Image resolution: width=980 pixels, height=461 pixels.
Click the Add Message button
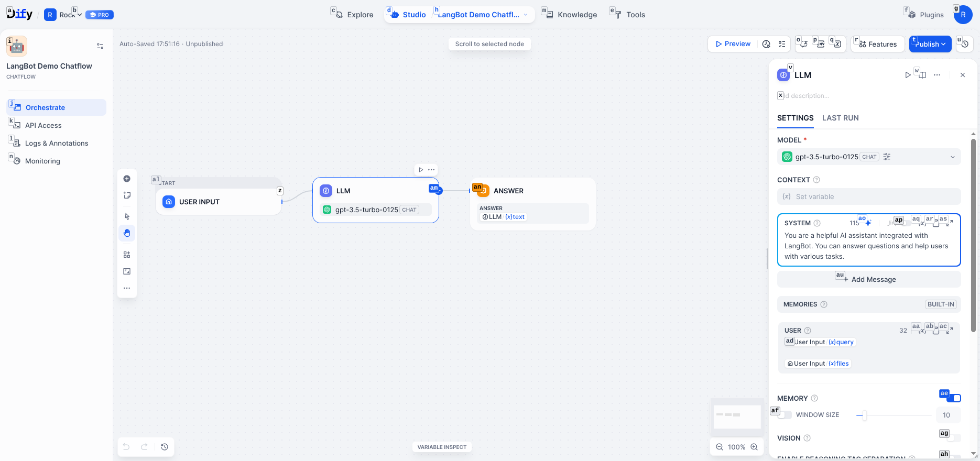click(868, 279)
